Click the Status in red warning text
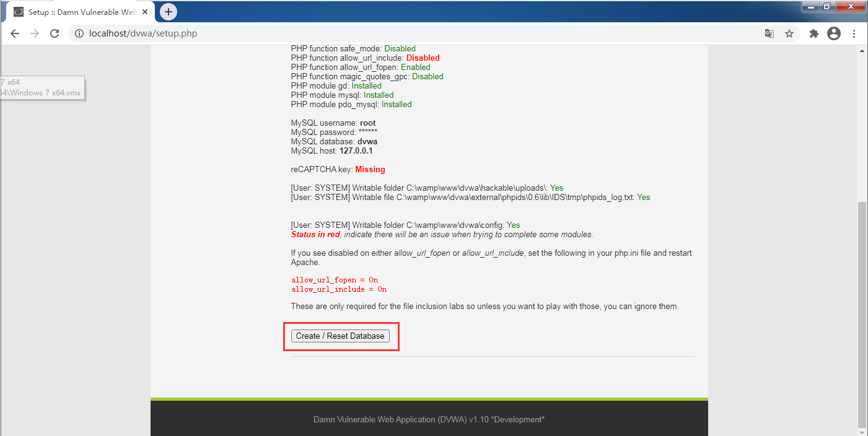This screenshot has width=868, height=436. click(x=315, y=234)
